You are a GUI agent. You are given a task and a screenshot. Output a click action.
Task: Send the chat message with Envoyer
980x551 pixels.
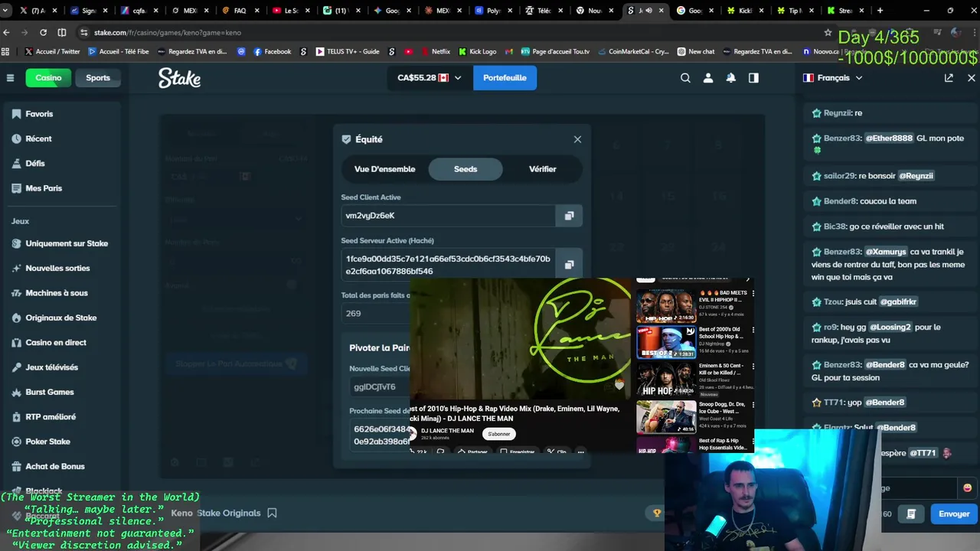[x=954, y=514]
